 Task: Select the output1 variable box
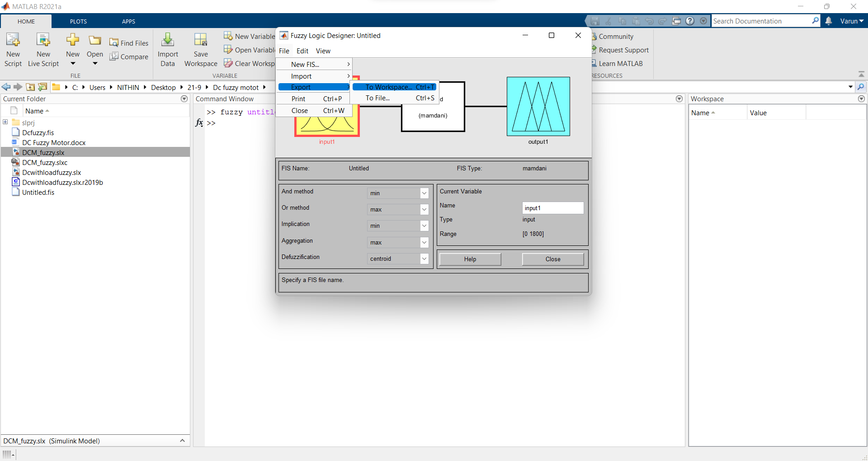tap(538, 106)
